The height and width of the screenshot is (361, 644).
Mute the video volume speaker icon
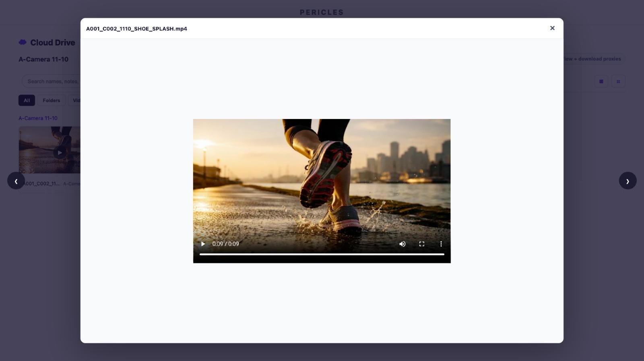(x=402, y=244)
